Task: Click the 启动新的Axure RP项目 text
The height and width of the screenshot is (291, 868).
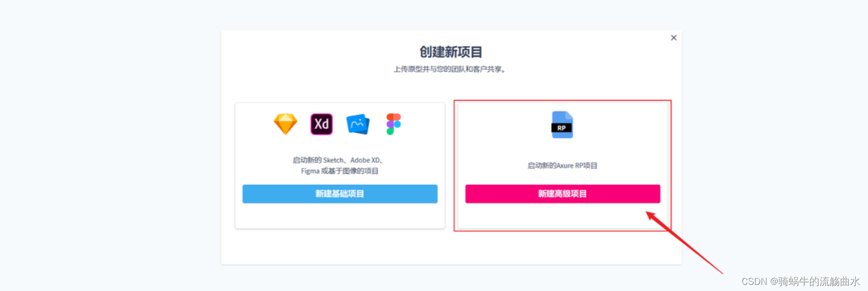Action: (562, 165)
